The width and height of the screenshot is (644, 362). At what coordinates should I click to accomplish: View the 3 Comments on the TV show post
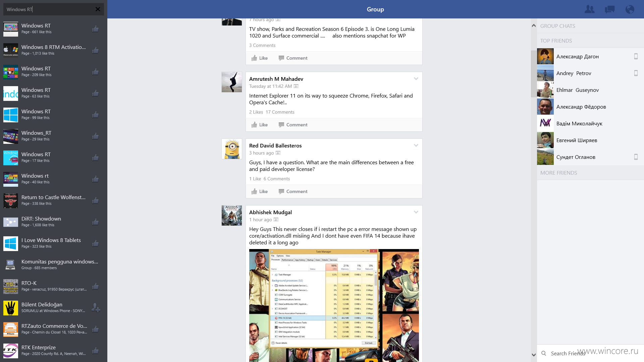(x=262, y=45)
